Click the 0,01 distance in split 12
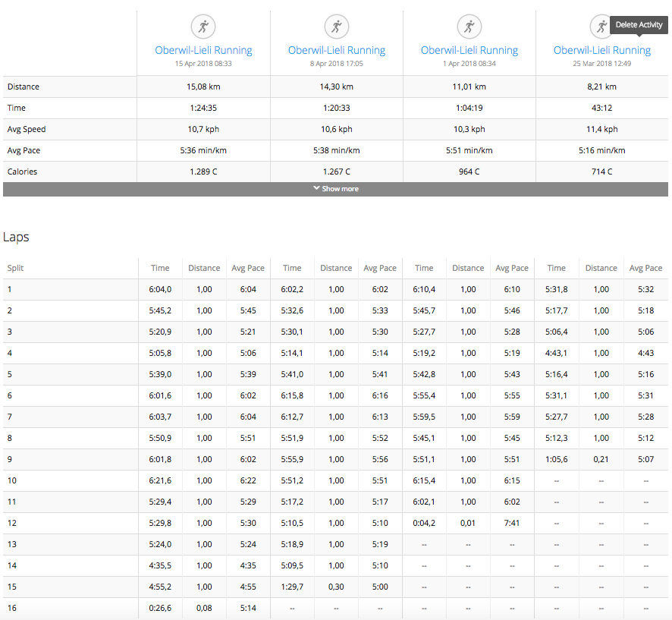 pos(468,523)
